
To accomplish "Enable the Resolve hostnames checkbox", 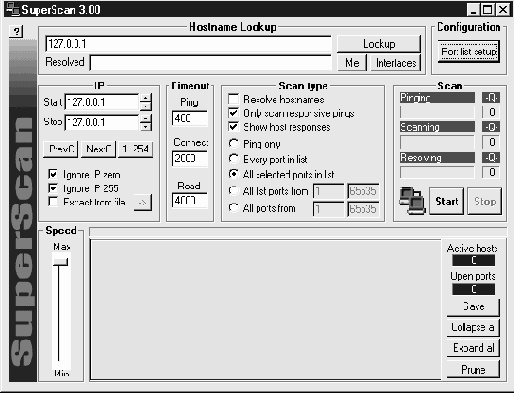I will click(233, 99).
